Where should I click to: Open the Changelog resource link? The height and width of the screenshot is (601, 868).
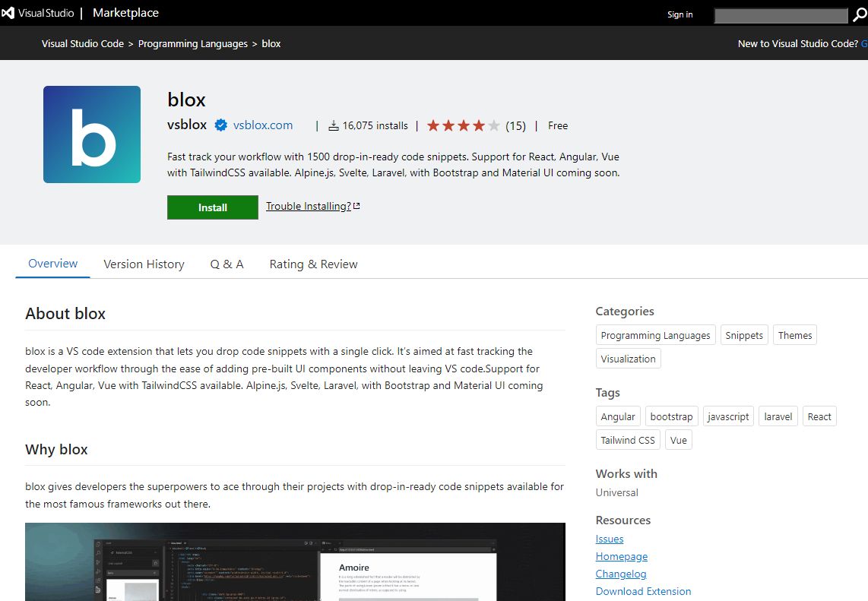tap(621, 574)
